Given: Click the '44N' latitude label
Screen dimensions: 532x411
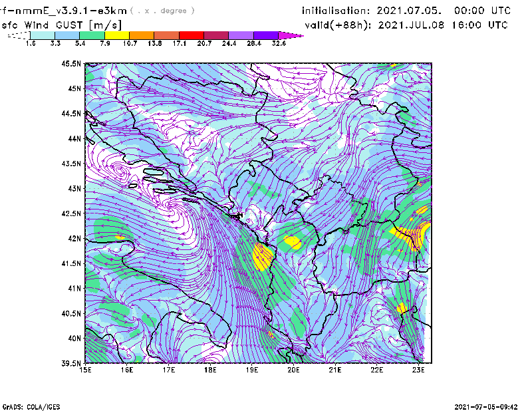Looking at the screenshot, I should pos(74,138).
